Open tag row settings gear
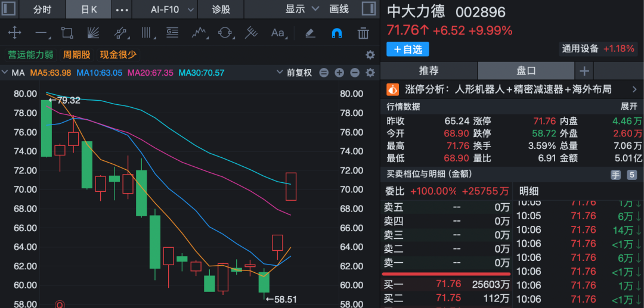Viewport: 644px width, 308px height. coord(370,55)
